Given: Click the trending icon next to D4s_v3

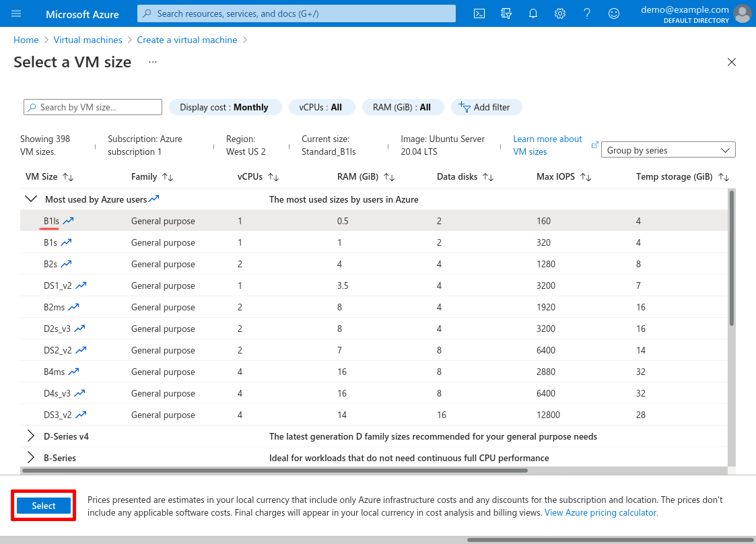Looking at the screenshot, I should click(79, 393).
